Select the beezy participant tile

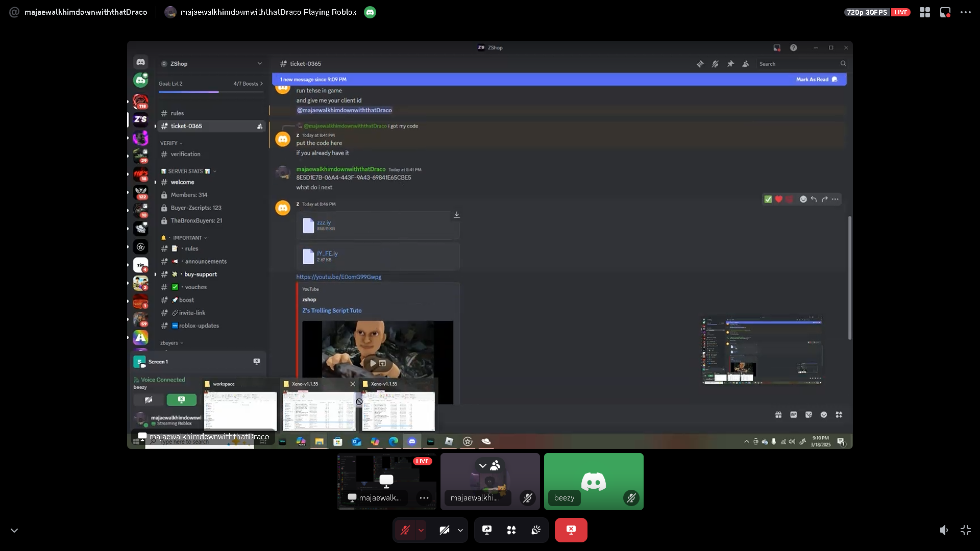coord(594,482)
